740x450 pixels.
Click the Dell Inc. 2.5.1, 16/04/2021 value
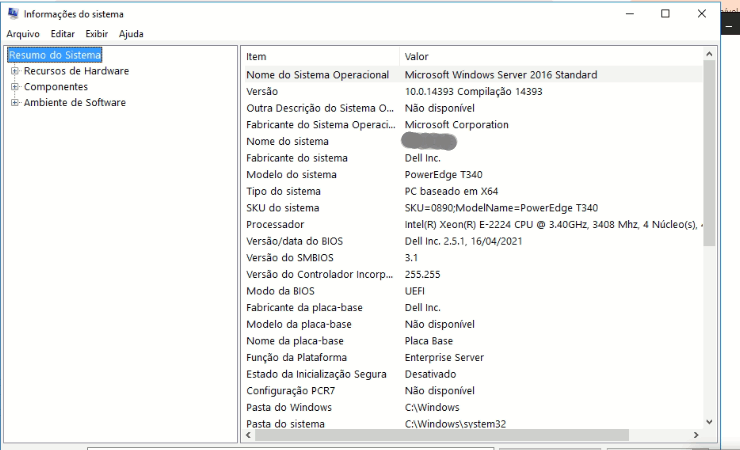click(x=463, y=241)
